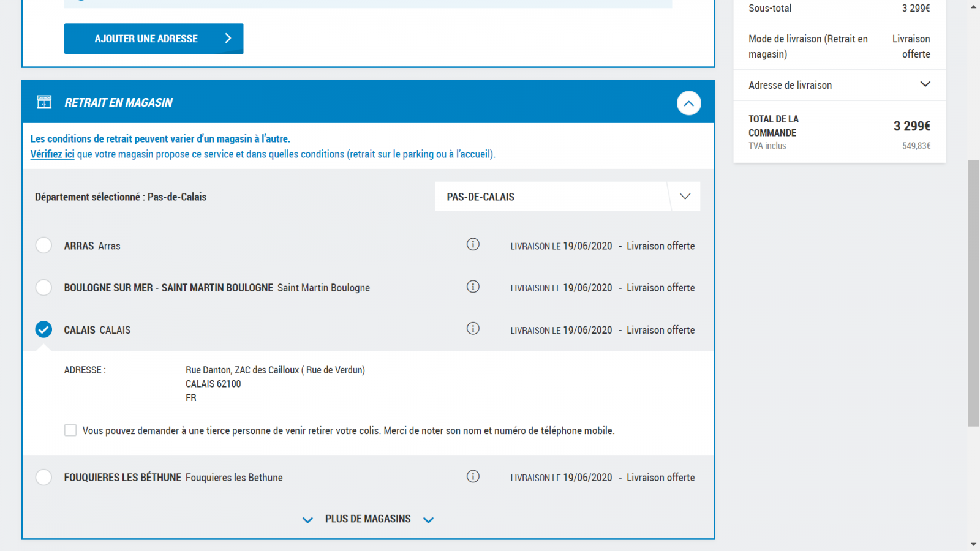Click the Sous-total label
The image size is (980, 551).
pyautogui.click(x=770, y=8)
